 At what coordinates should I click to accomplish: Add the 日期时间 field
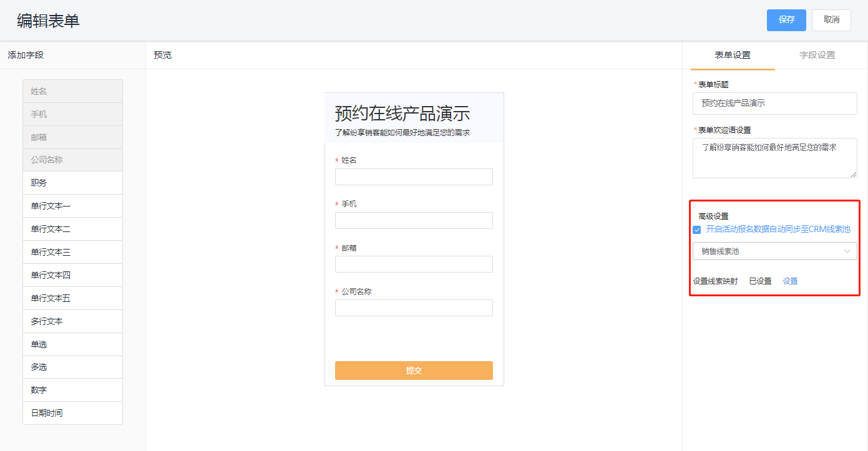pyautogui.click(x=72, y=413)
